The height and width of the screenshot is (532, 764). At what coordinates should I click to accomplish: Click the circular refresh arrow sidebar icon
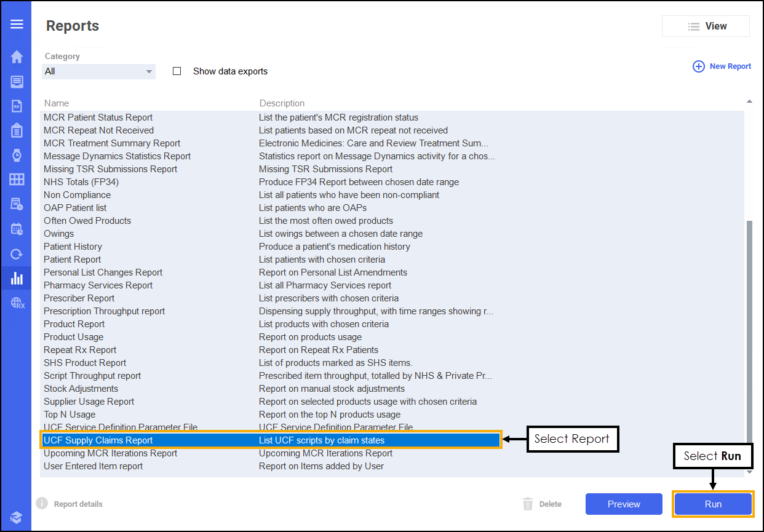point(17,253)
